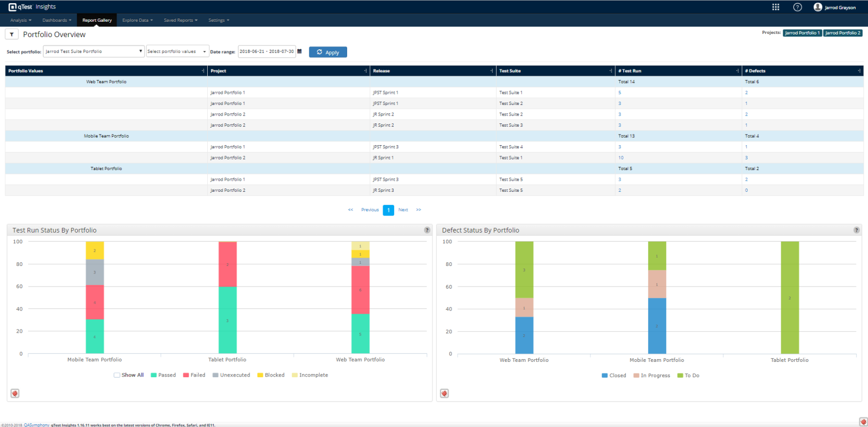Viewport: 868px width, 427px height.
Task: Expand the Select portfolio values dropdown
Action: tap(177, 51)
